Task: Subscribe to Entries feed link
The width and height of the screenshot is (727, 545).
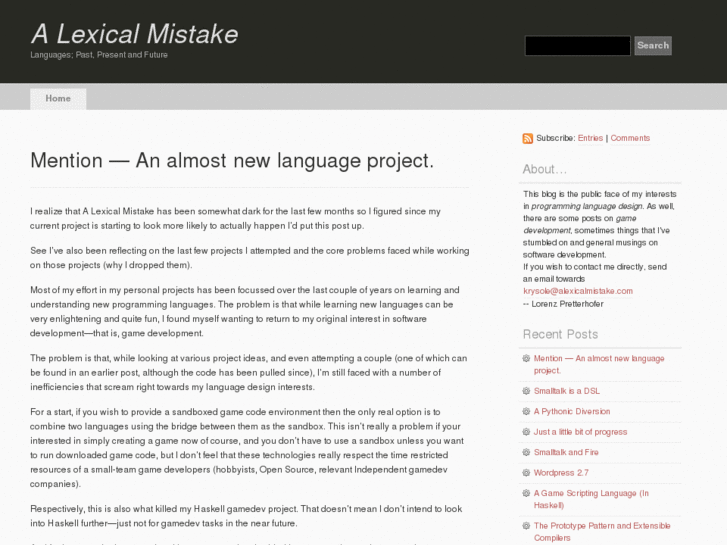Action: (590, 138)
